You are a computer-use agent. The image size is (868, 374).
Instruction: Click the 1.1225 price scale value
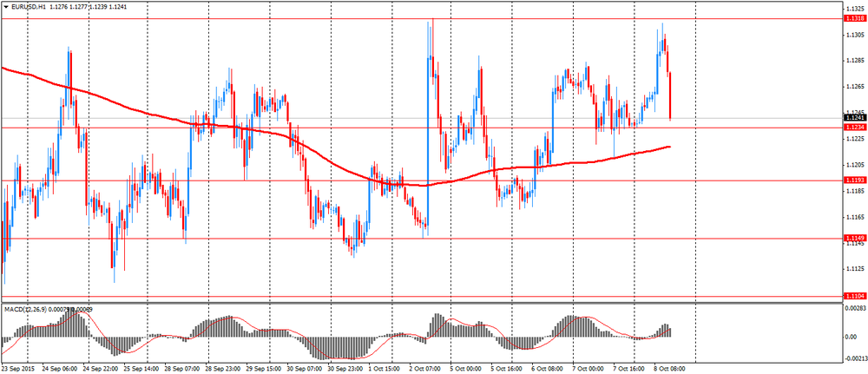click(855, 138)
